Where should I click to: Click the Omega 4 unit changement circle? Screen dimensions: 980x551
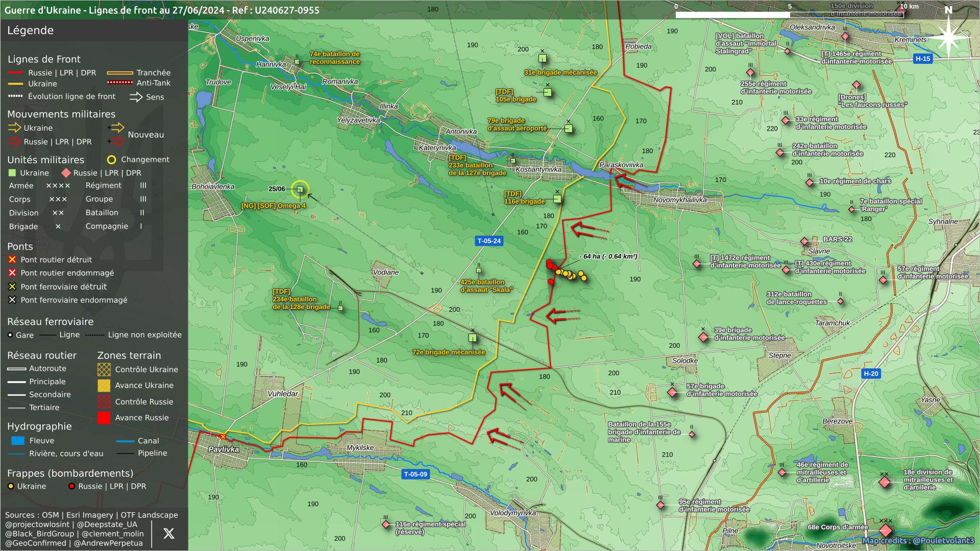click(x=300, y=189)
